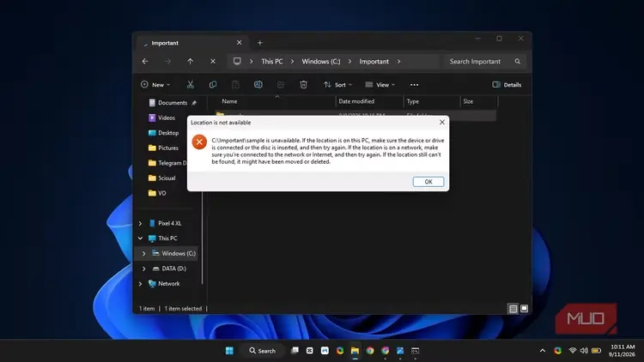Open the VO folder in sidebar

(161, 193)
